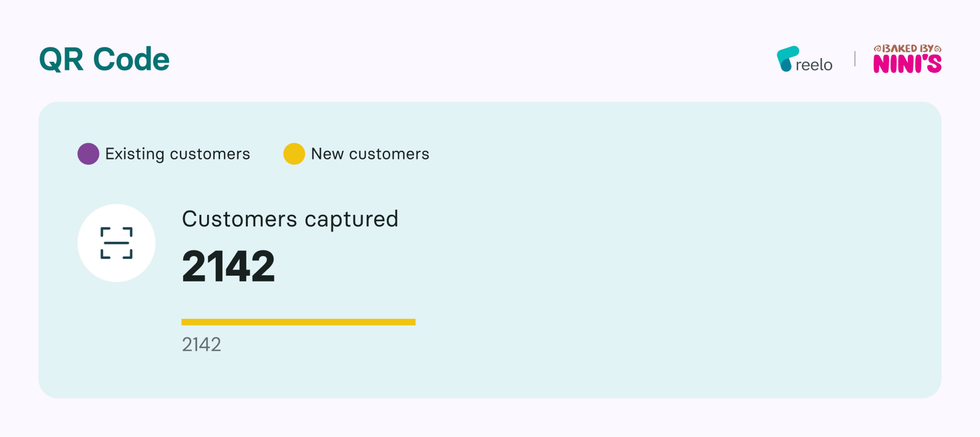Viewport: 980px width, 437px height.
Task: Click the pink NINI'S brand logo
Action: [x=907, y=64]
